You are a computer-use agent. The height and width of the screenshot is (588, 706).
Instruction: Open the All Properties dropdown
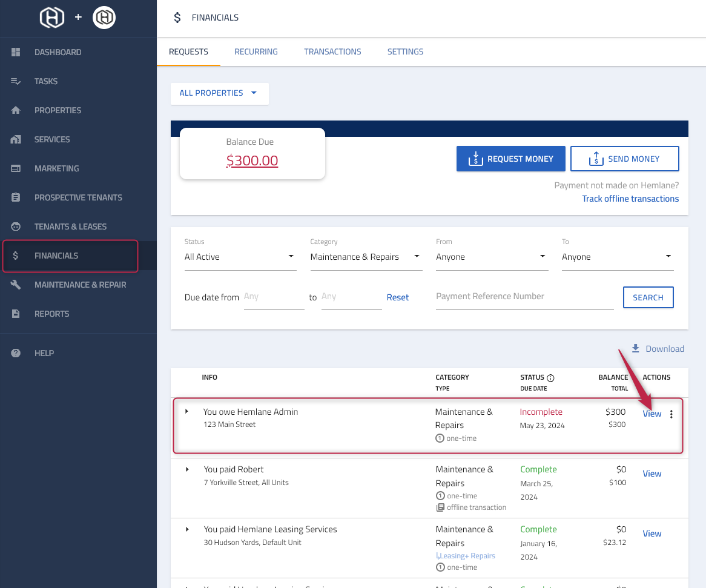click(220, 93)
